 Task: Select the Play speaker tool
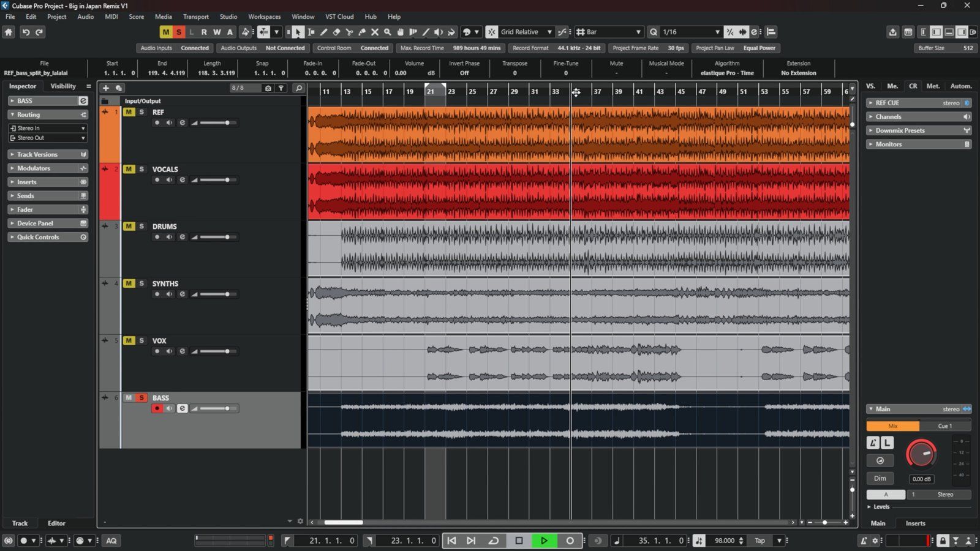click(439, 32)
